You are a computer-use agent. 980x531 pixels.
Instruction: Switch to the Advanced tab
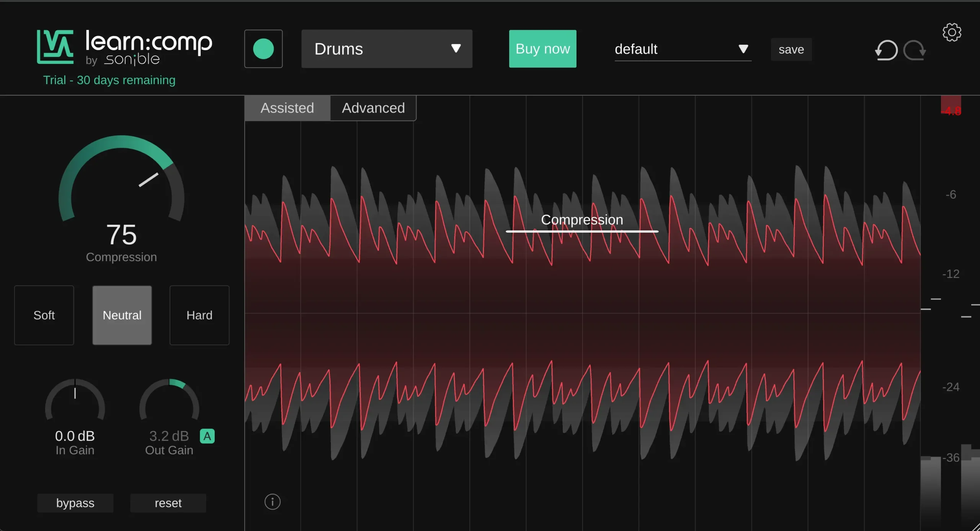click(x=373, y=108)
